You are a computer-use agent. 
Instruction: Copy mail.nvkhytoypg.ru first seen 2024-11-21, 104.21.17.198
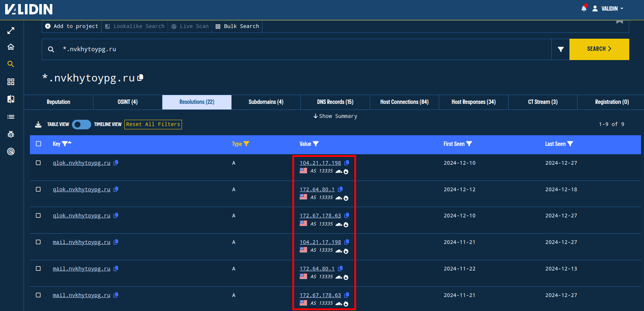point(116,242)
